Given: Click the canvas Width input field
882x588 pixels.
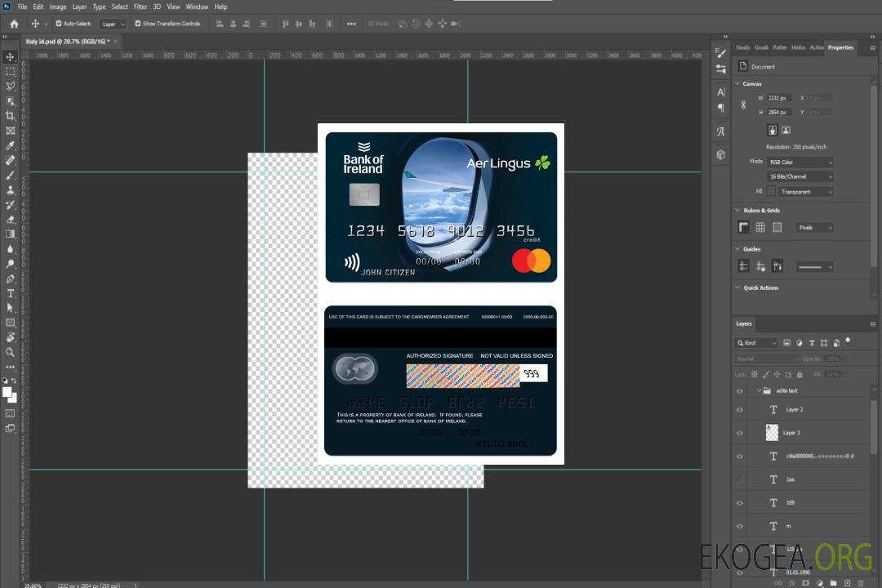Looking at the screenshot, I should click(779, 98).
